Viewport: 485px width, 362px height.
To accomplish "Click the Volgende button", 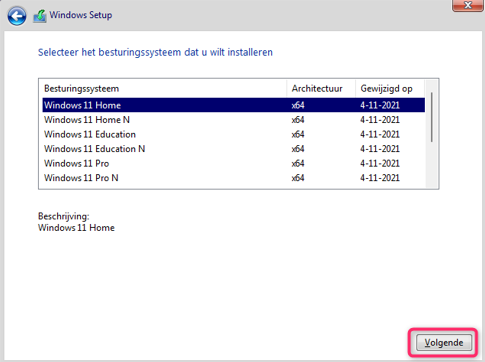I will point(444,343).
